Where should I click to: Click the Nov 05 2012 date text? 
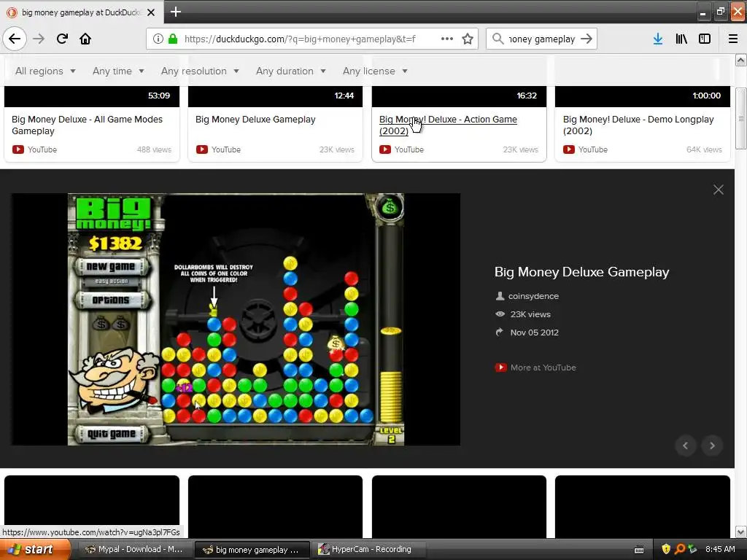(x=535, y=332)
